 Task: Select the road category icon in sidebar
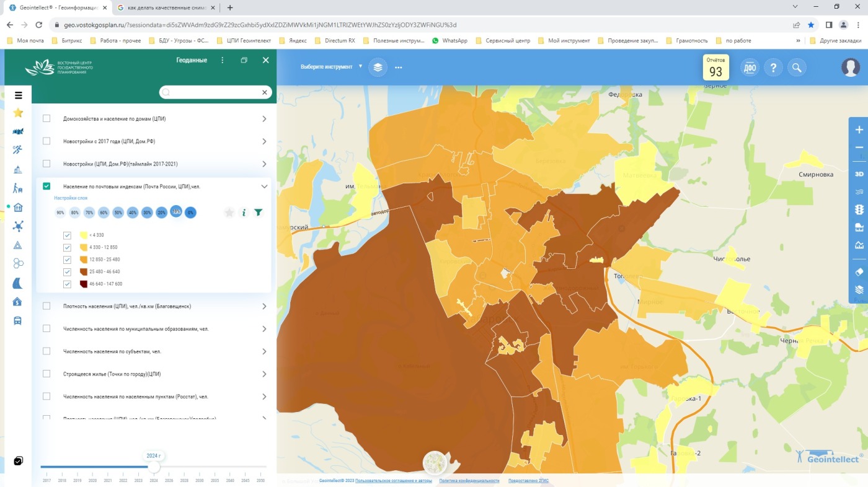[18, 283]
